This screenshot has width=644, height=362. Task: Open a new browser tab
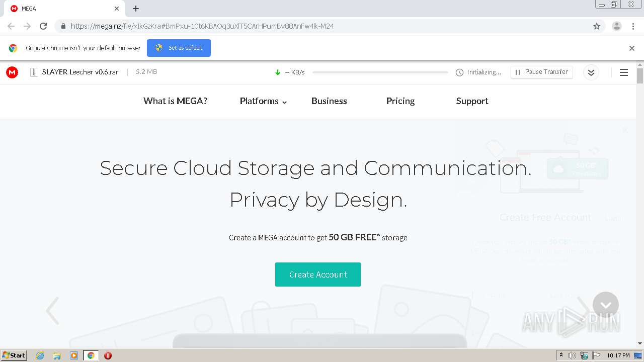[x=136, y=9]
